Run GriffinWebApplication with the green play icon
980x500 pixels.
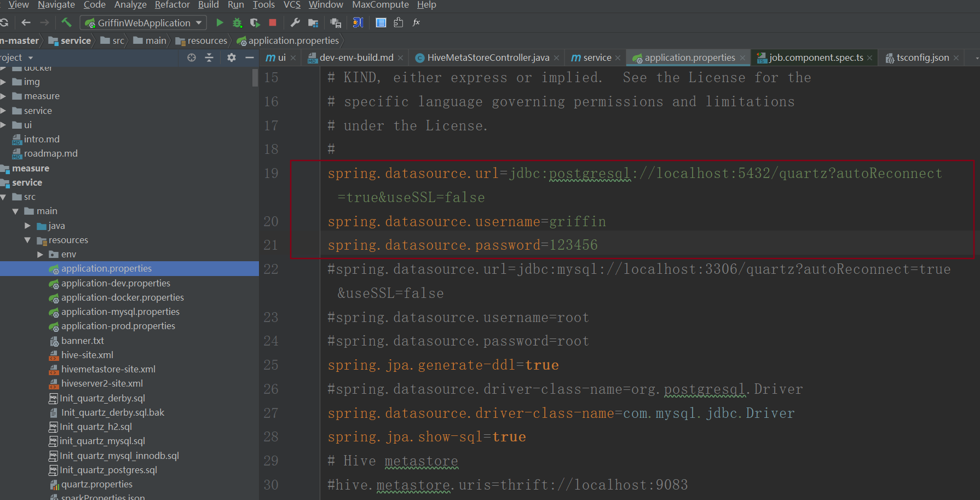coord(220,22)
